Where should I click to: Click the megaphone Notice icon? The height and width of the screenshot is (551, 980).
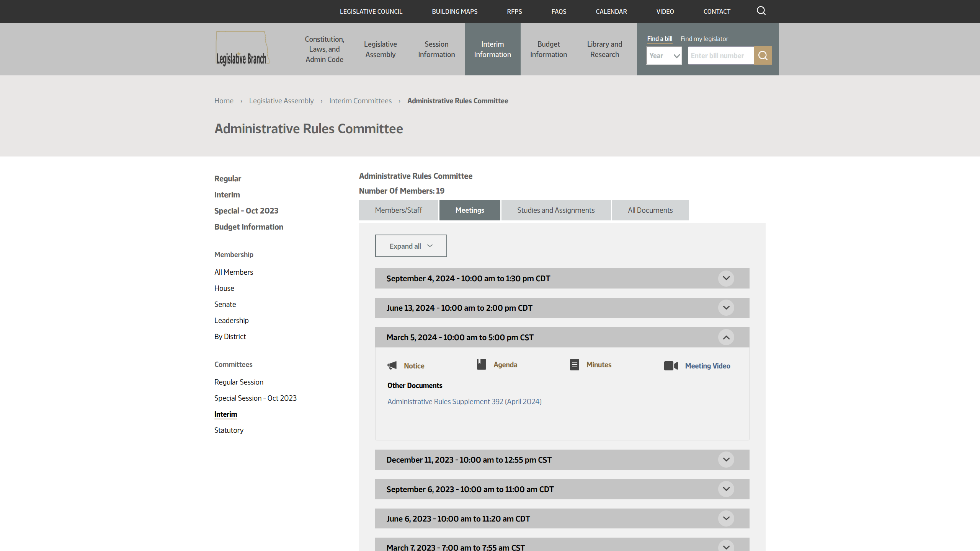[392, 365]
